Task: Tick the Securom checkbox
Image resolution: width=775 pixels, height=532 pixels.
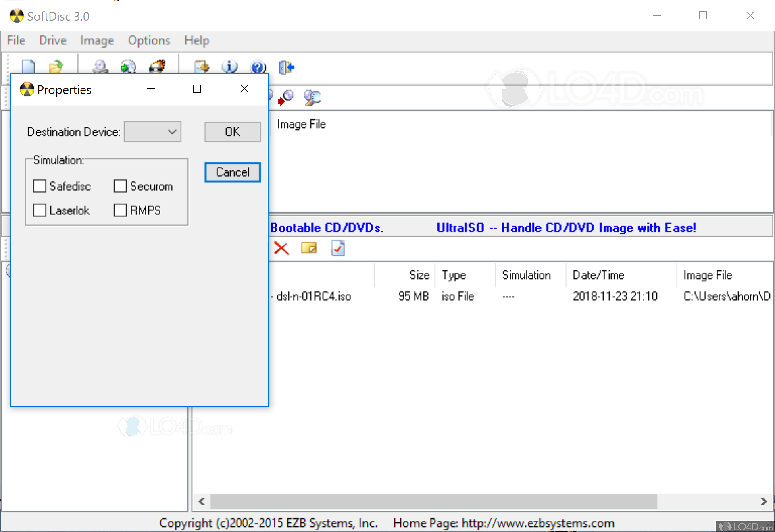Action: (120, 186)
